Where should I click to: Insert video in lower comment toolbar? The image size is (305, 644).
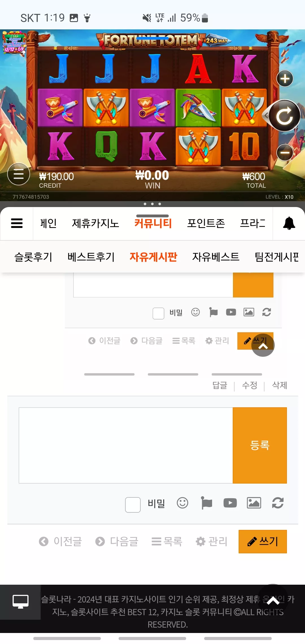pos(230,503)
